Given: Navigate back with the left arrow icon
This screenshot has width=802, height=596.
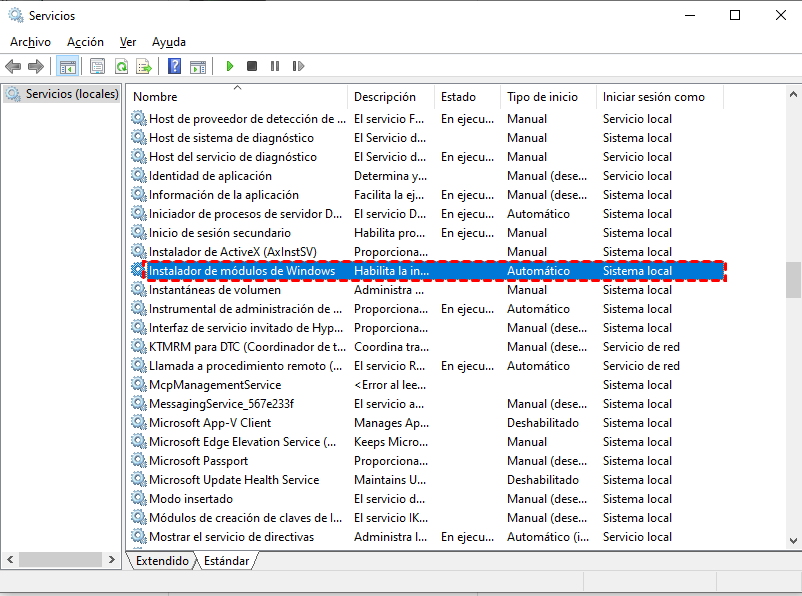Looking at the screenshot, I should click(13, 66).
